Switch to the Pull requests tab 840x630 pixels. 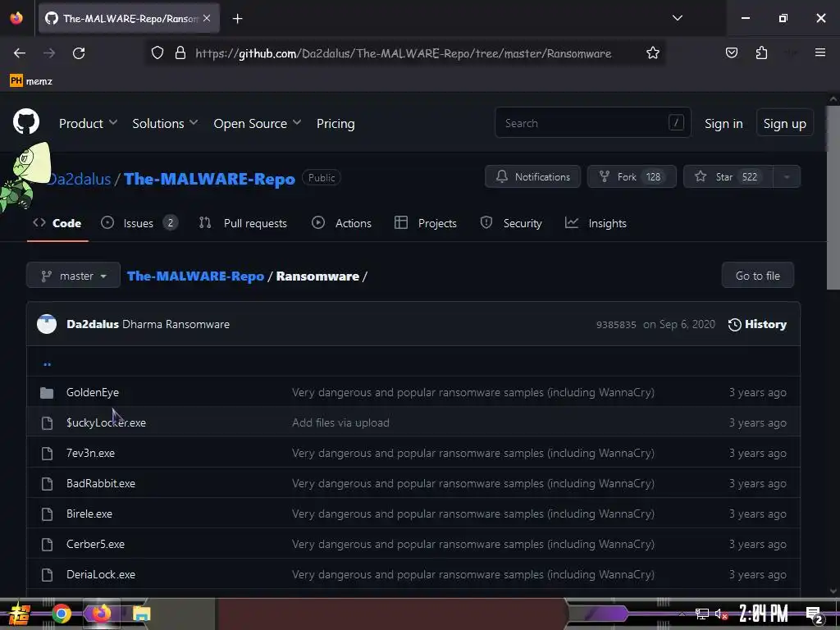[x=243, y=223]
